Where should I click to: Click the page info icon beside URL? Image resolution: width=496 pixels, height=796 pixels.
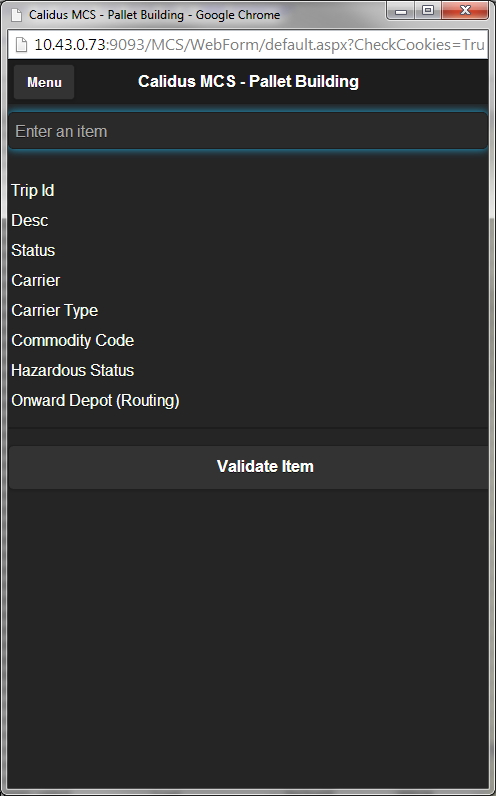coord(21,45)
